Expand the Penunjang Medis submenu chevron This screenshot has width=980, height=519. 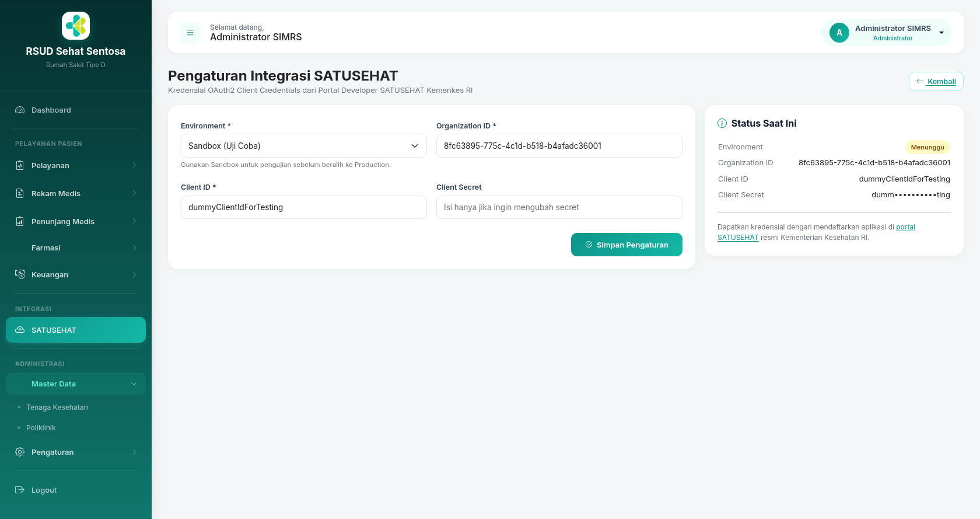tap(134, 221)
